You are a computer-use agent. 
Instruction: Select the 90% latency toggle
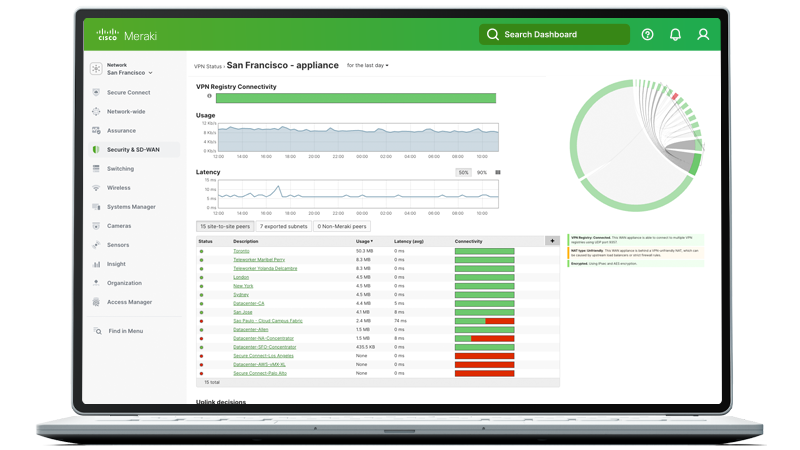click(x=482, y=172)
